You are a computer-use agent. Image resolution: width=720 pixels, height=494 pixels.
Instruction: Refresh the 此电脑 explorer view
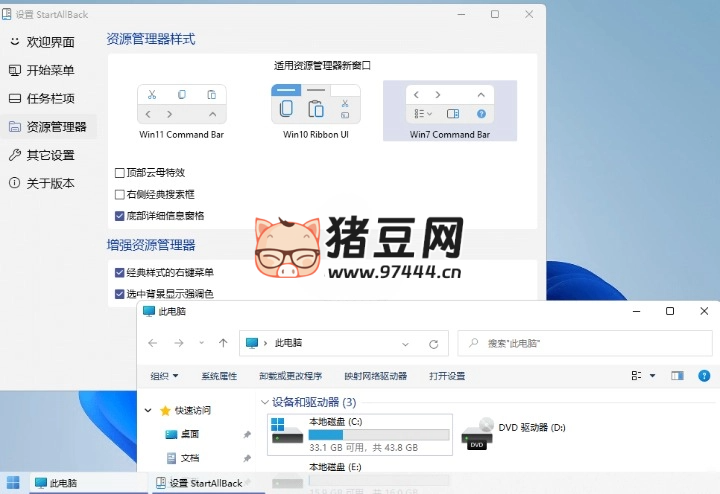point(433,344)
